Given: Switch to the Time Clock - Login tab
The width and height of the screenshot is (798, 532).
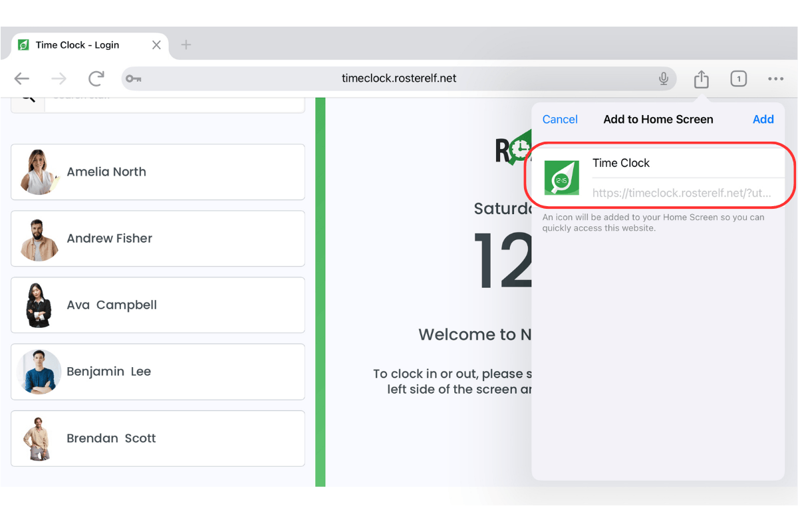Looking at the screenshot, I should pyautogui.click(x=78, y=45).
